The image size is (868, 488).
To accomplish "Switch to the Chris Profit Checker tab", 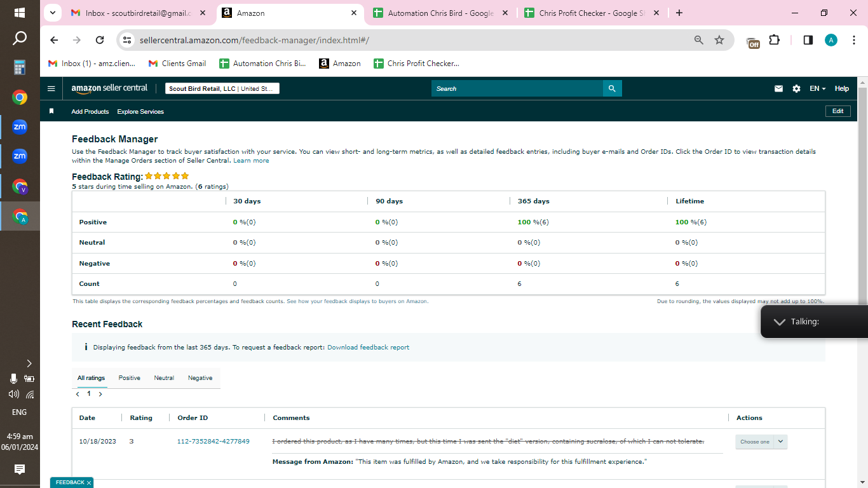I will [591, 13].
